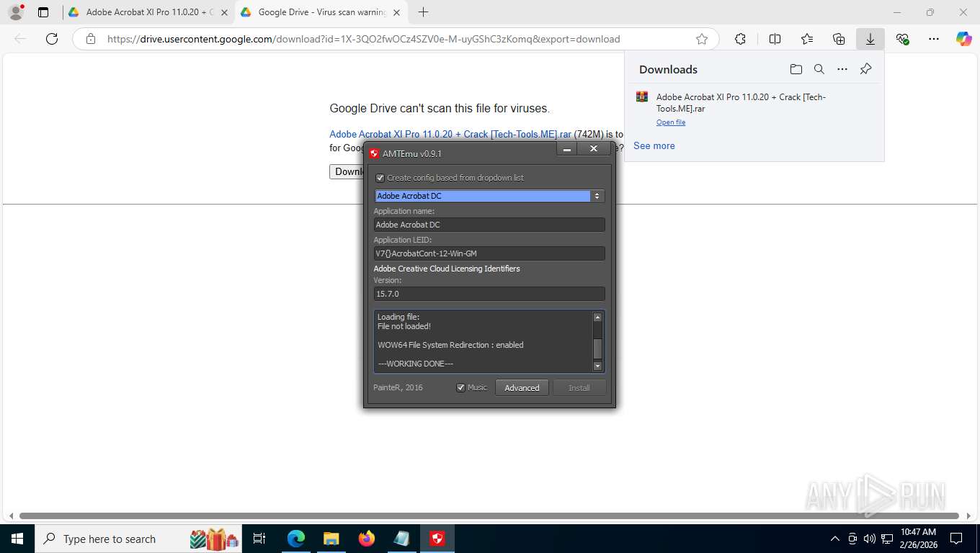This screenshot has width=980, height=553.
Task: Open the browser profile avatar icon
Action: (x=15, y=12)
